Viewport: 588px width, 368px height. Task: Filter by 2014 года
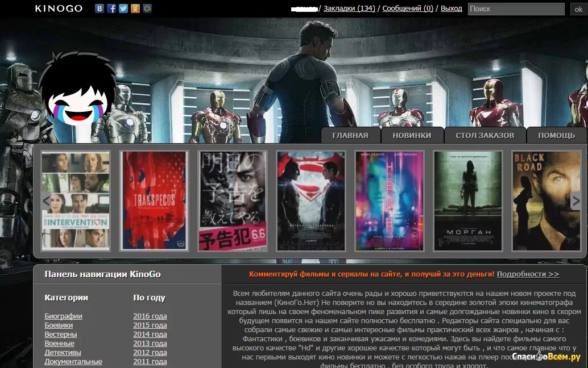pos(150,334)
